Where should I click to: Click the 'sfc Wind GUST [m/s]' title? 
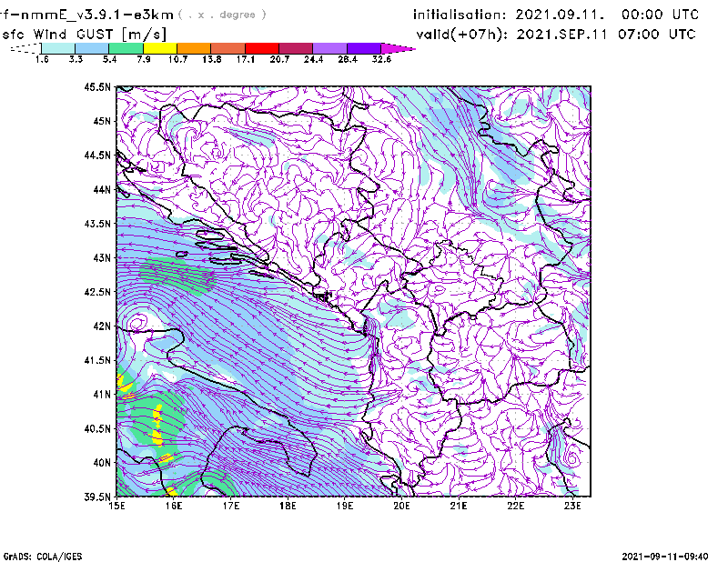tap(85, 35)
